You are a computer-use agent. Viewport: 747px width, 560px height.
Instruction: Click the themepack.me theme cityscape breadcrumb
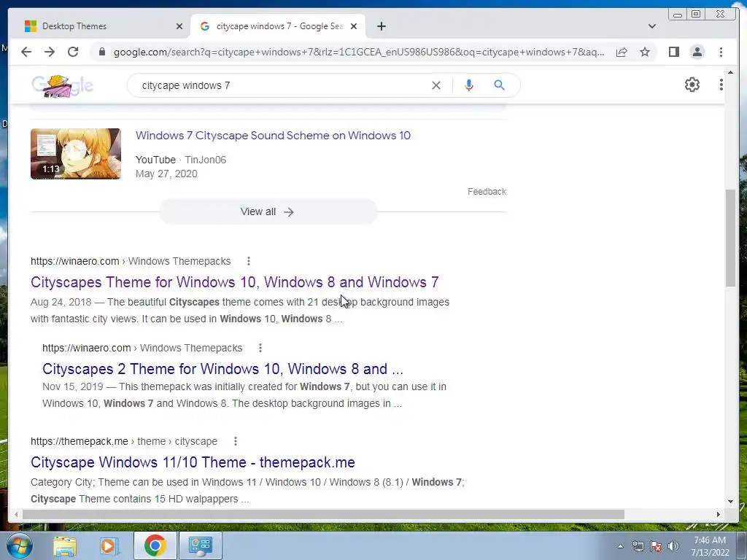(x=124, y=441)
